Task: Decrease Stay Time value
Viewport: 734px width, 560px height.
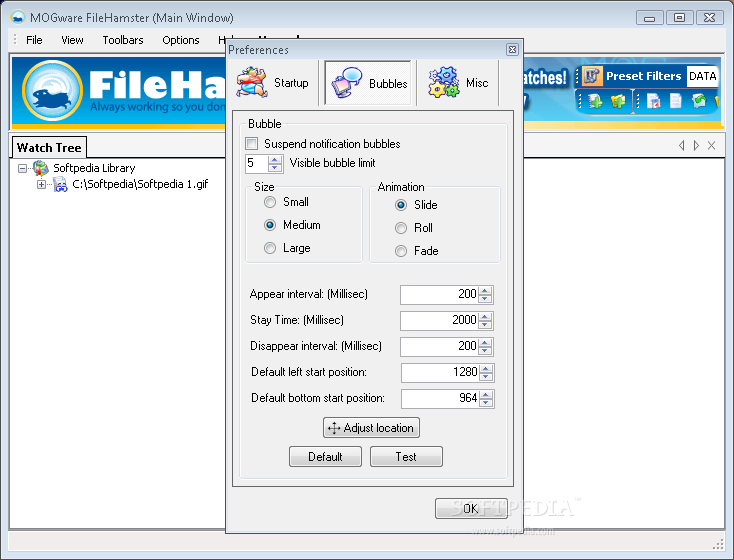Action: [x=485, y=325]
